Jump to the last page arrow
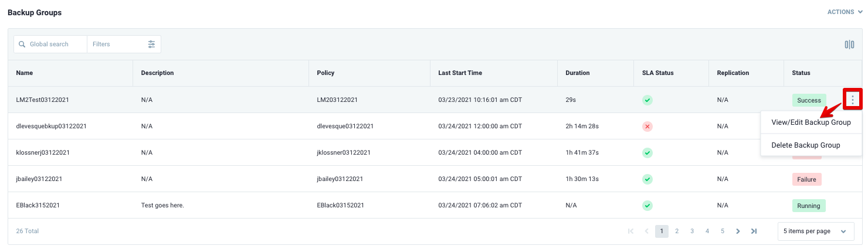The height and width of the screenshot is (249, 868). tap(754, 231)
